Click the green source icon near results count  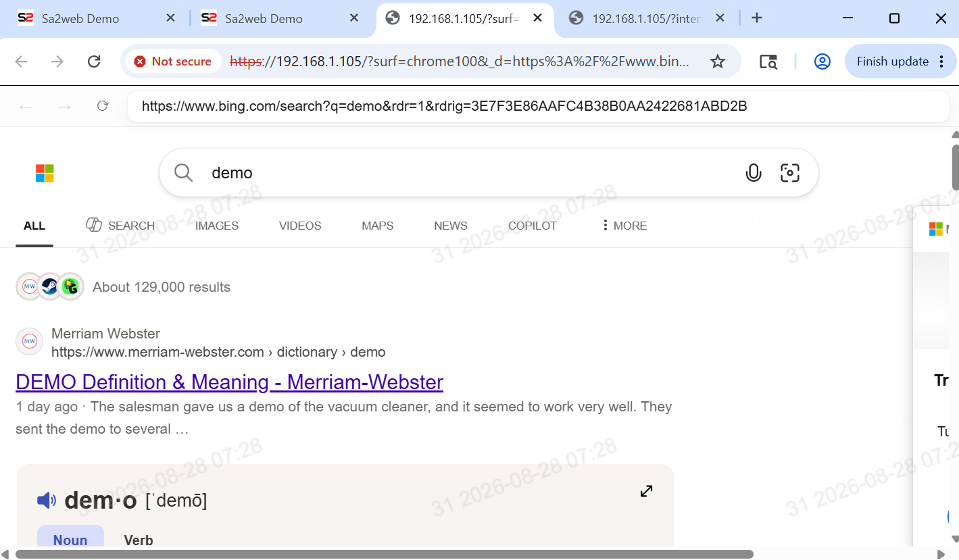70,286
